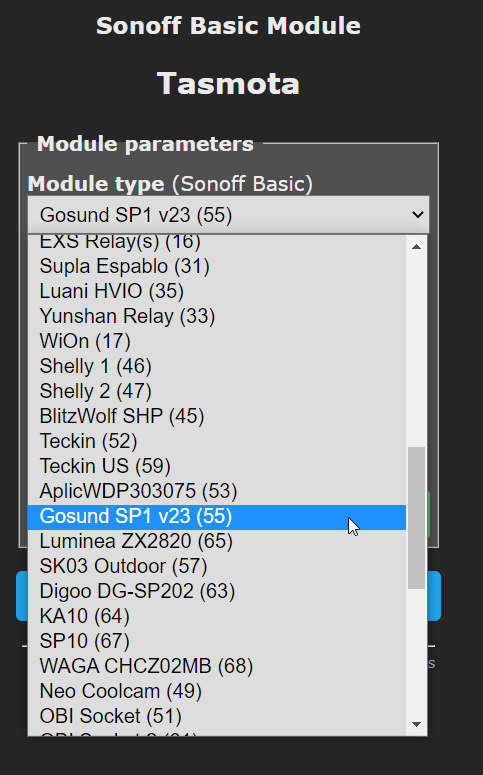This screenshot has height=775, width=483.
Task: Collapse the Module type dropdown chevron
Action: [418, 215]
